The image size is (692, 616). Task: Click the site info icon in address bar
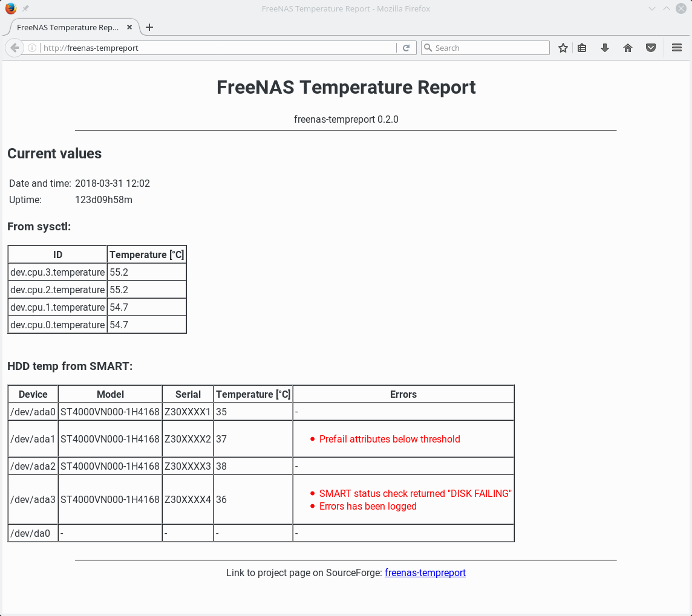31,47
